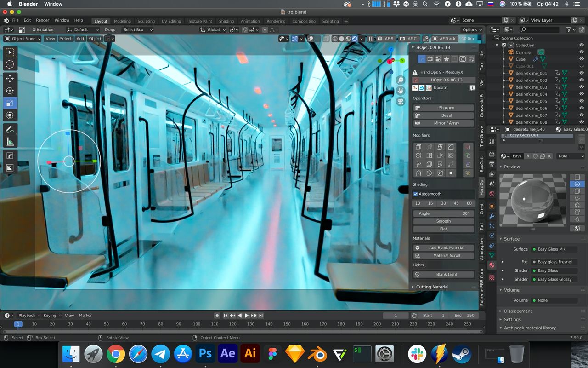The width and height of the screenshot is (588, 368).
Task: Activate the 3D Cursor tool
Action: (10, 64)
